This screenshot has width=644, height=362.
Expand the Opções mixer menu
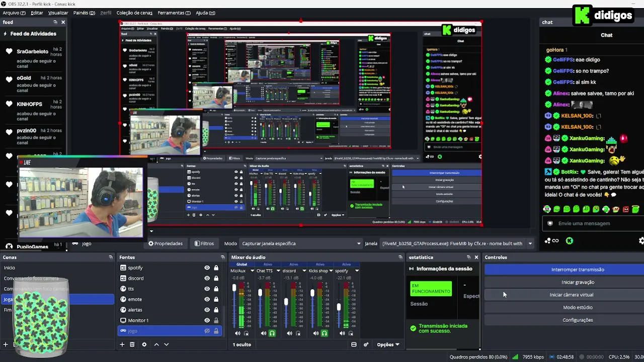388,344
